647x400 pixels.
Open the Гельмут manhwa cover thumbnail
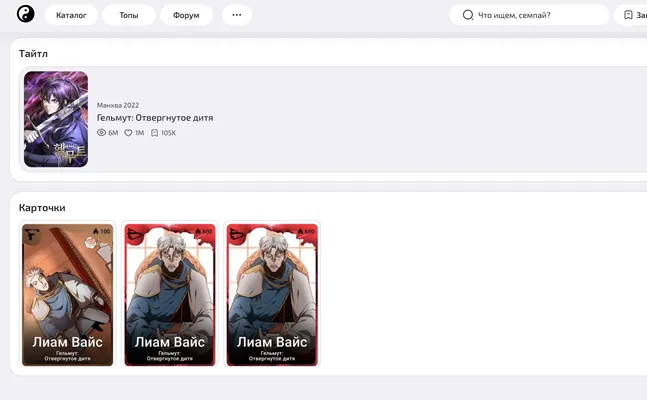56,119
